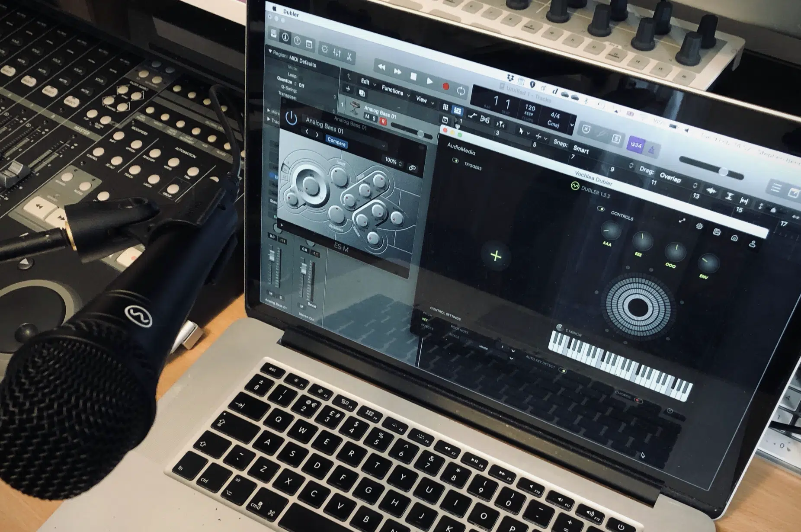Solo the Analog Bass 01 track
This screenshot has width=801, height=532.
[375, 119]
